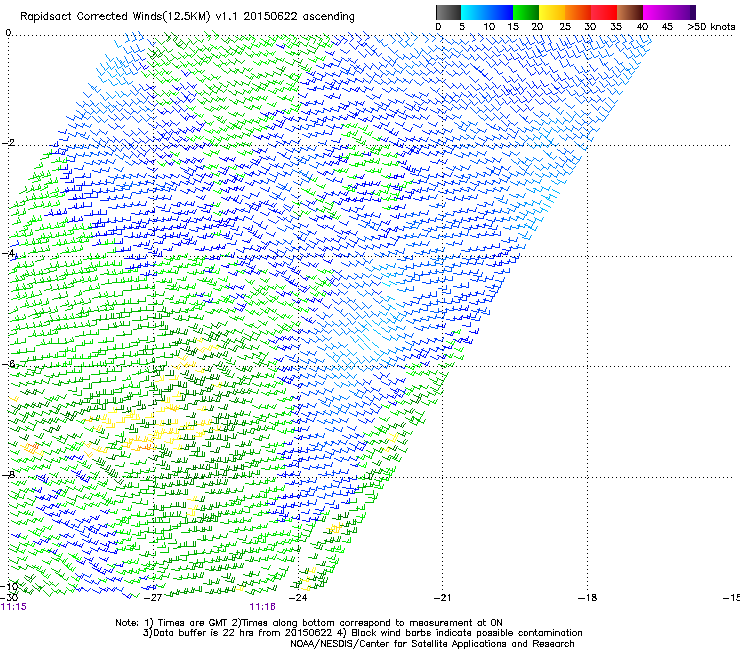Click the 'Note: 1) Times are GMT' line

coord(309,623)
